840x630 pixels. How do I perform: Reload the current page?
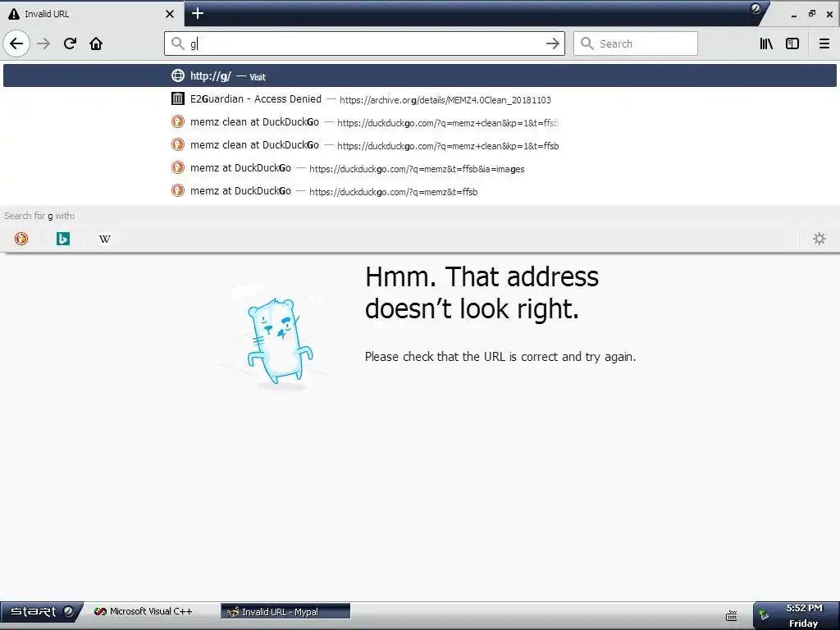coord(71,43)
